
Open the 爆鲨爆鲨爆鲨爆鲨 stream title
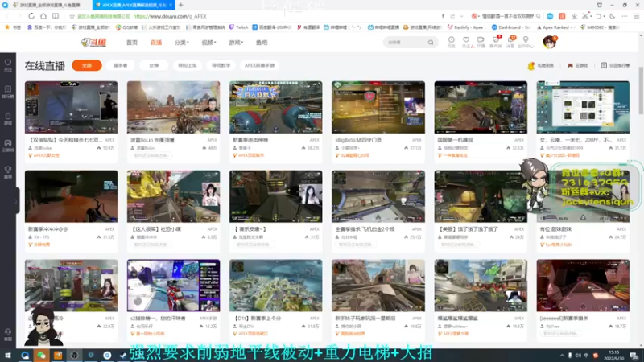pos(458,318)
